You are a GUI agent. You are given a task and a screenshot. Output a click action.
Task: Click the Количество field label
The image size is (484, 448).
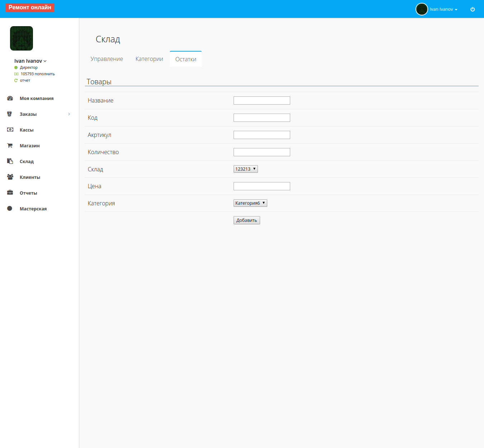click(x=103, y=152)
